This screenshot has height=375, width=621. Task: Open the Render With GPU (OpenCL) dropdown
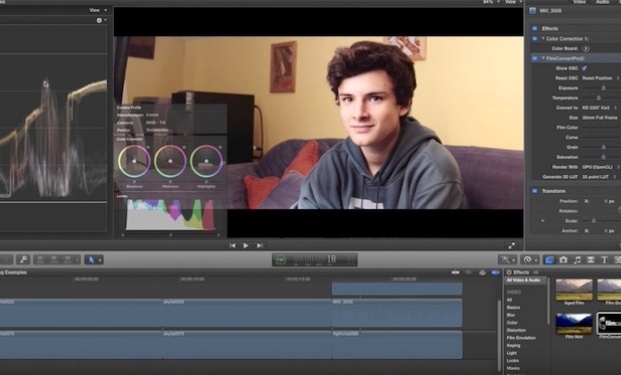[x=600, y=167]
